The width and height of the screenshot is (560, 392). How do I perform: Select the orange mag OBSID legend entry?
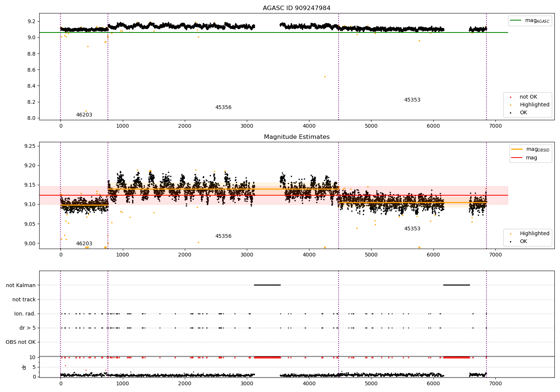[x=530, y=149]
